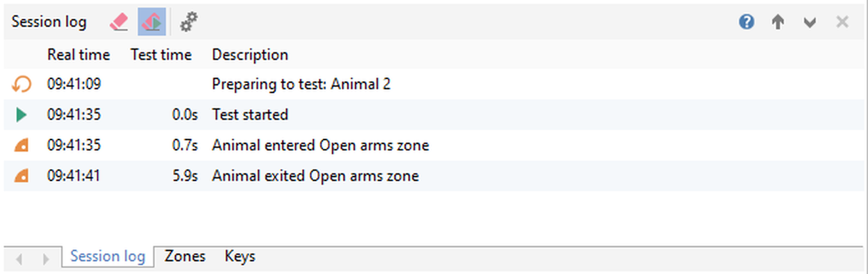Select the 'Test started' log entry
868x274 pixels.
250,115
